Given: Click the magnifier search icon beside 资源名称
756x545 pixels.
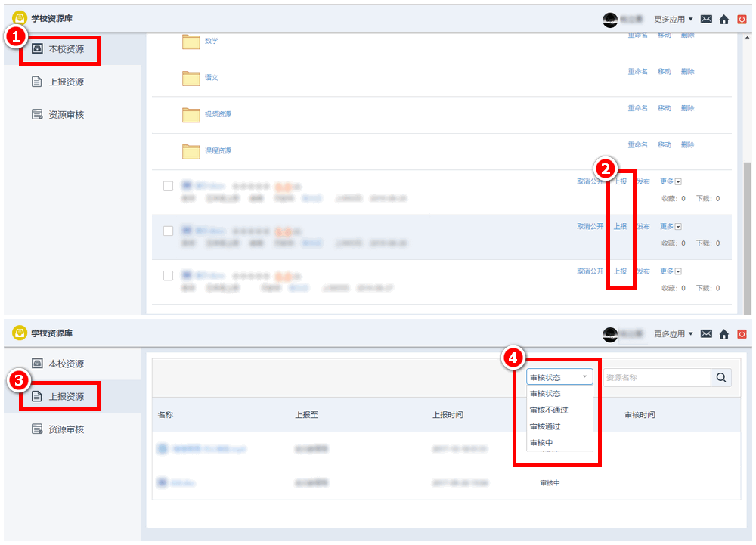Looking at the screenshot, I should click(721, 377).
